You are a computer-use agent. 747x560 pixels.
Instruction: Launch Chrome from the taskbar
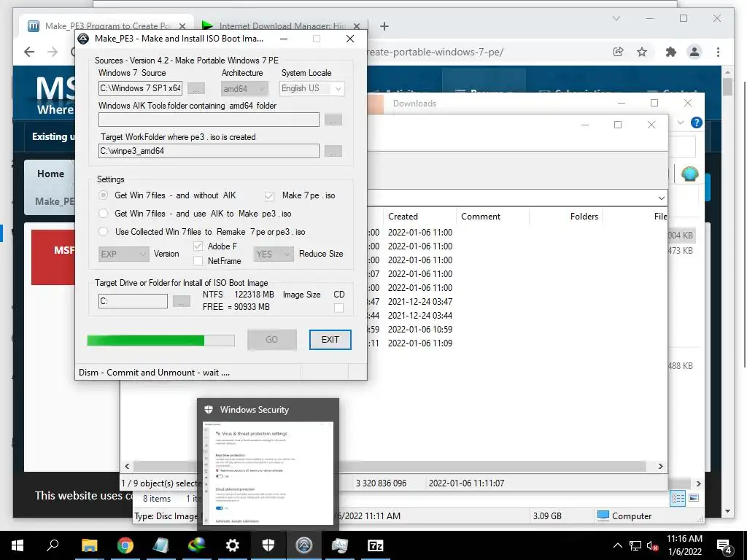[x=125, y=545]
